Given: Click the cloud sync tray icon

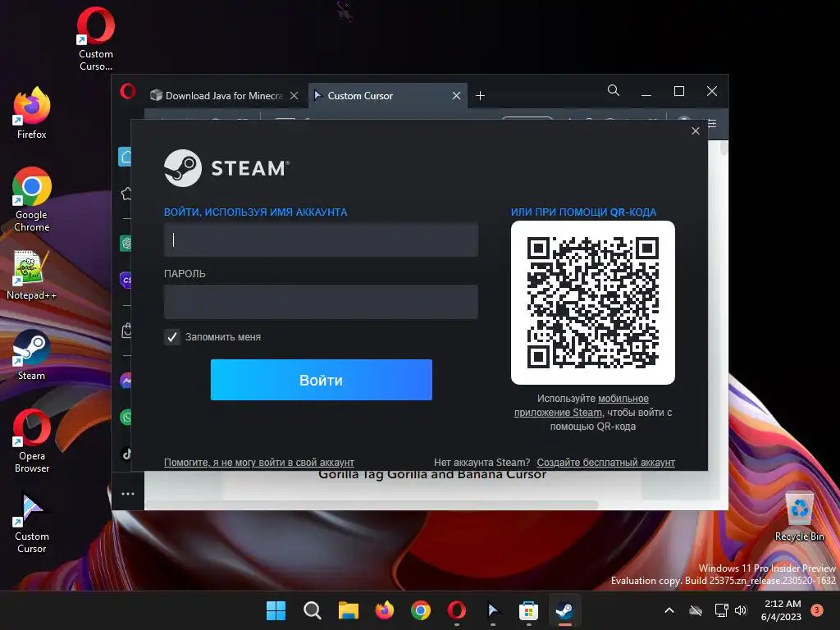Looking at the screenshot, I should [x=696, y=610].
